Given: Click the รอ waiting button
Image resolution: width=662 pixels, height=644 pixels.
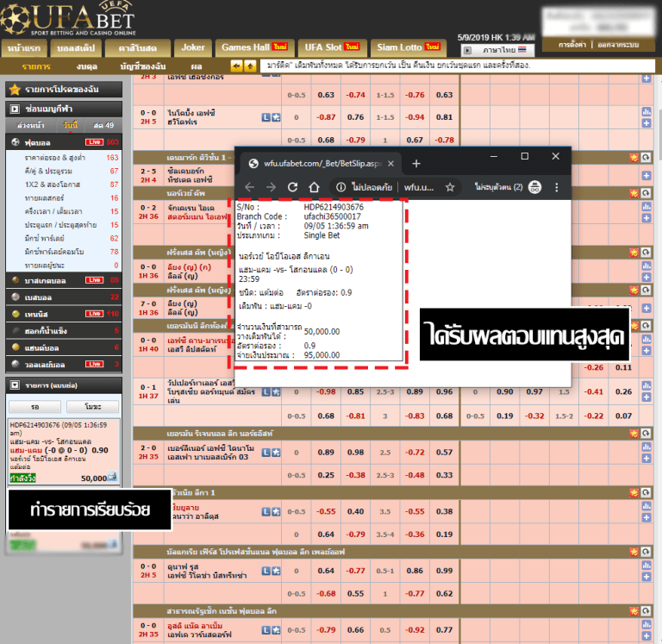Looking at the screenshot, I should (x=35, y=407).
